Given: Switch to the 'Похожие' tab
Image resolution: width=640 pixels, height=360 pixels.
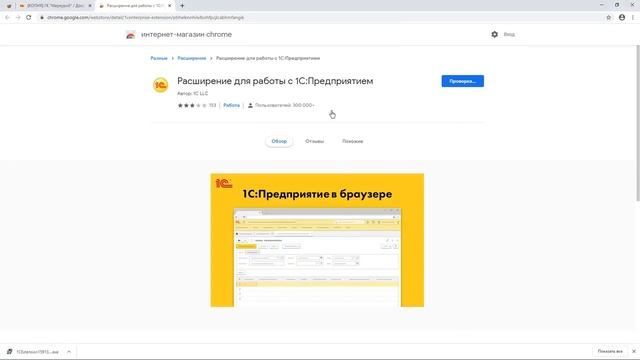Looking at the screenshot, I should tap(353, 141).
